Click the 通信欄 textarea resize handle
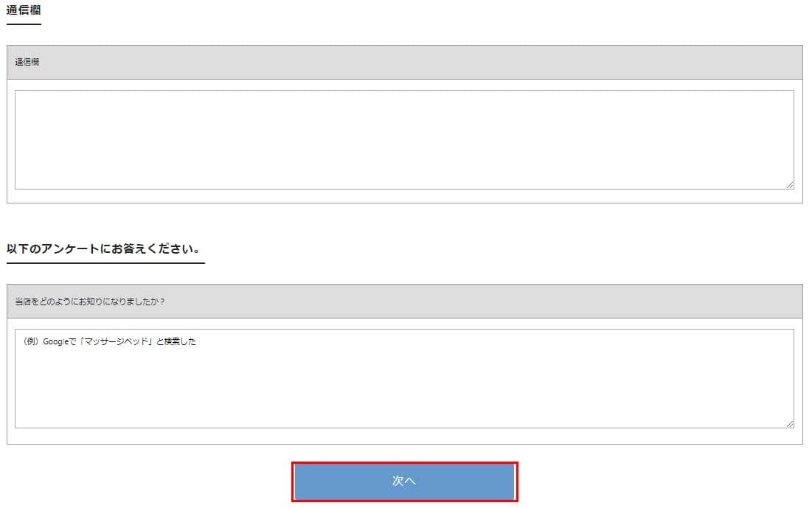Image resolution: width=812 pixels, height=508 pixels. (790, 185)
